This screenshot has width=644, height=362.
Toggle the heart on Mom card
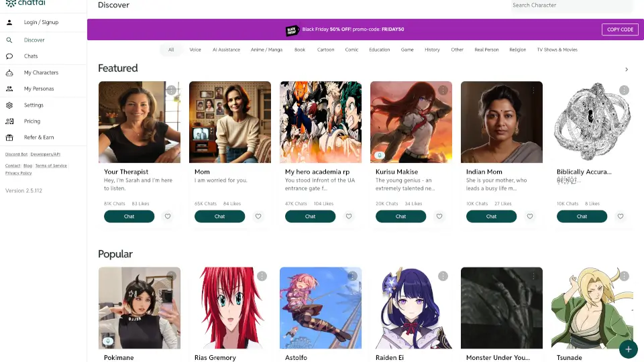click(x=258, y=217)
